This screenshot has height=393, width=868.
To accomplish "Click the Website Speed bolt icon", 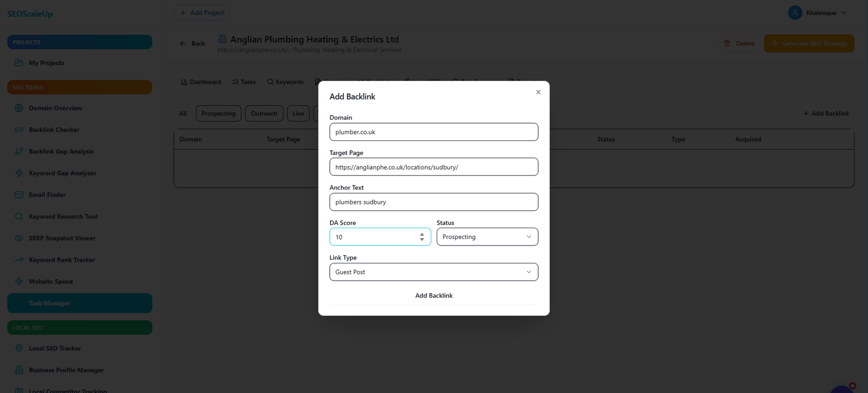I will 19,281.
